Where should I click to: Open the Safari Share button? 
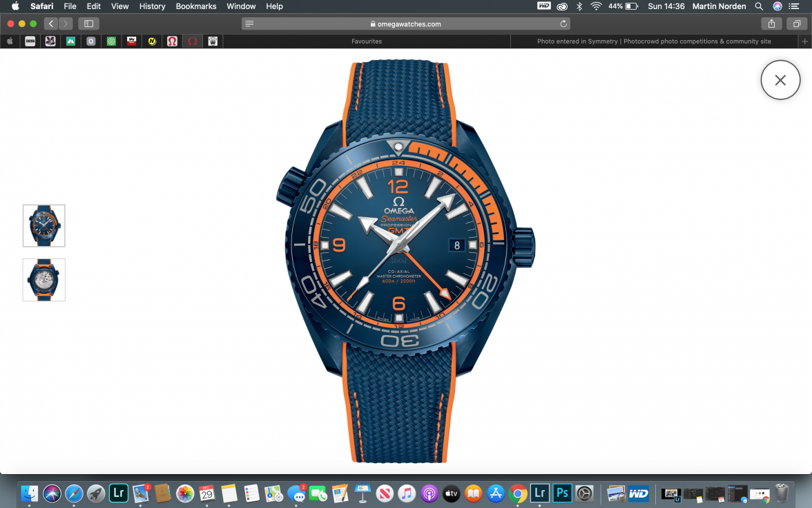[x=772, y=23]
